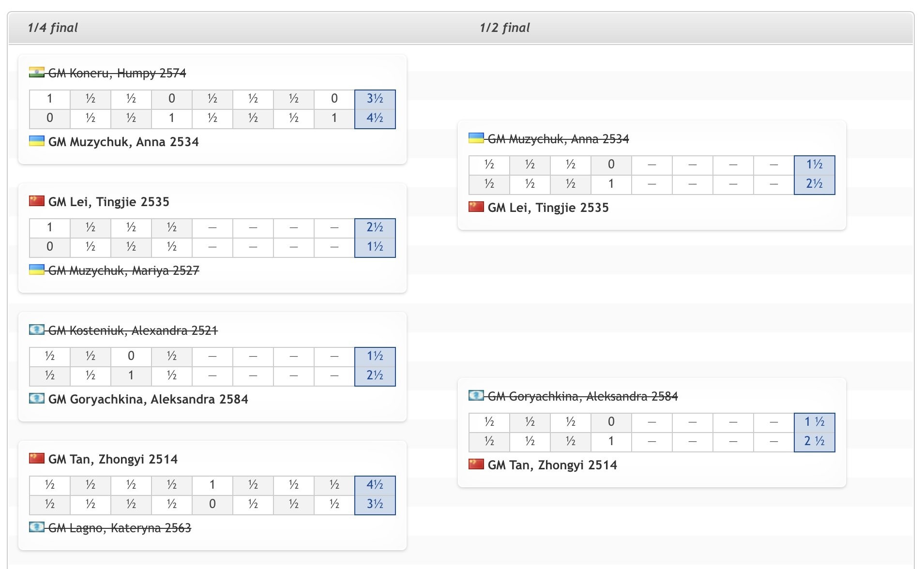This screenshot has height=569, width=924.
Task: Click Lei Tingjie's 2½ semifinal total
Action: 815,184
